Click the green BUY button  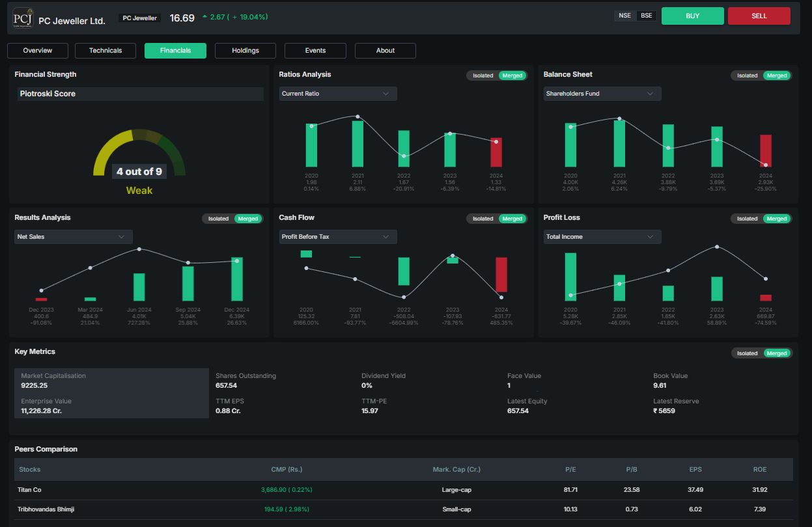693,16
